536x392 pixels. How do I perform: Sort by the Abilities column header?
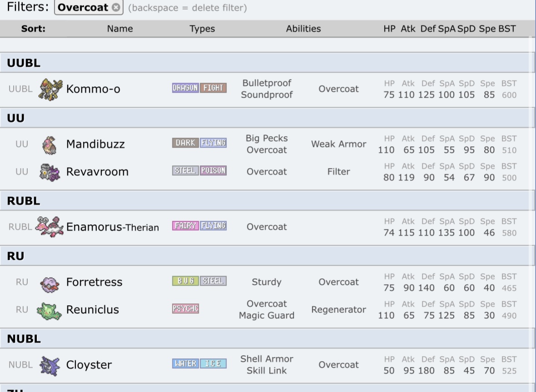tap(303, 29)
